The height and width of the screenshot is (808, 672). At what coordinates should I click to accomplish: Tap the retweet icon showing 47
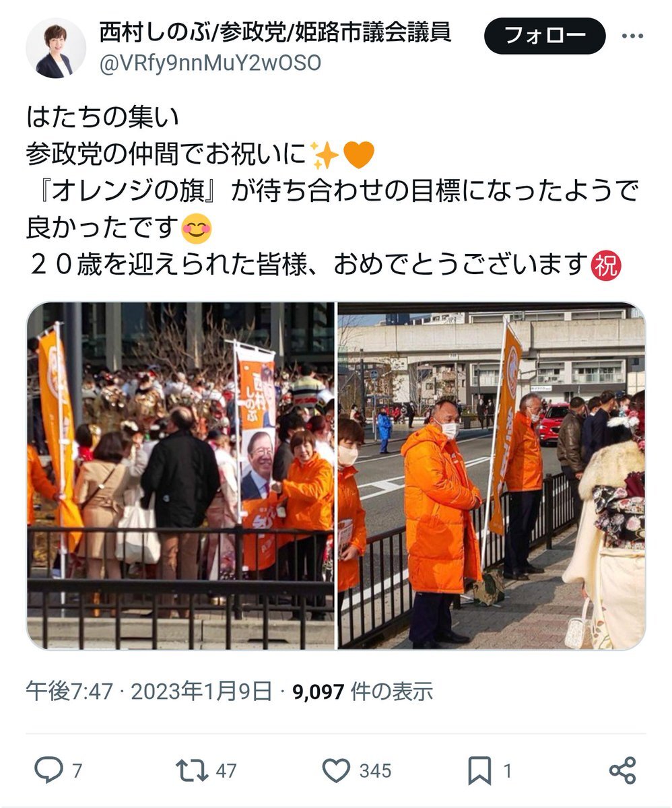coord(191,770)
